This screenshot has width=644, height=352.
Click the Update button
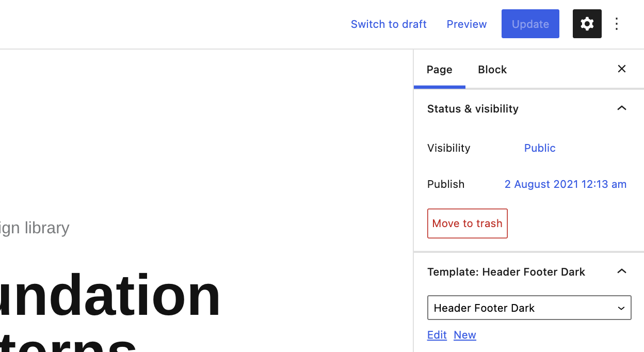click(x=530, y=24)
